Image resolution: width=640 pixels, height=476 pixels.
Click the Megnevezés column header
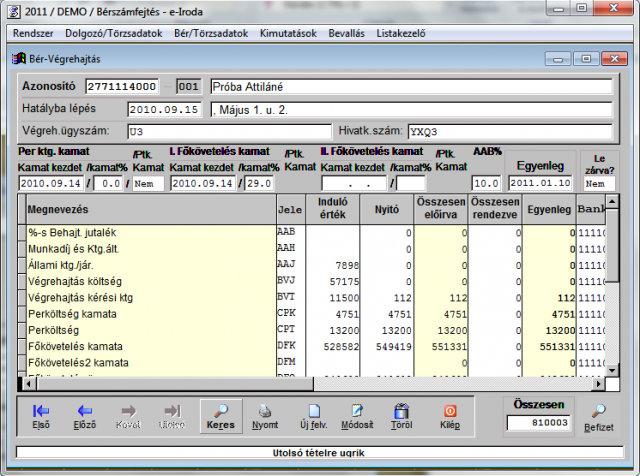(x=146, y=209)
